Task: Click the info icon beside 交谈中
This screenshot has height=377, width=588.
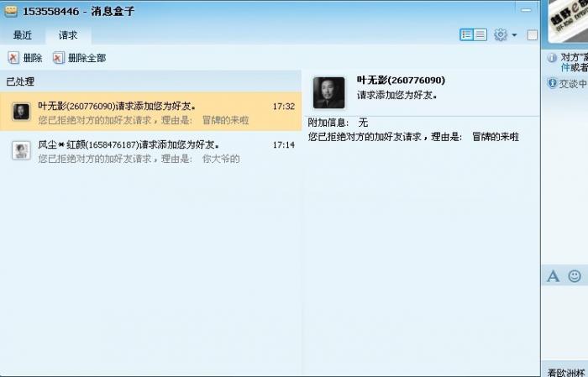Action: pyautogui.click(x=552, y=83)
